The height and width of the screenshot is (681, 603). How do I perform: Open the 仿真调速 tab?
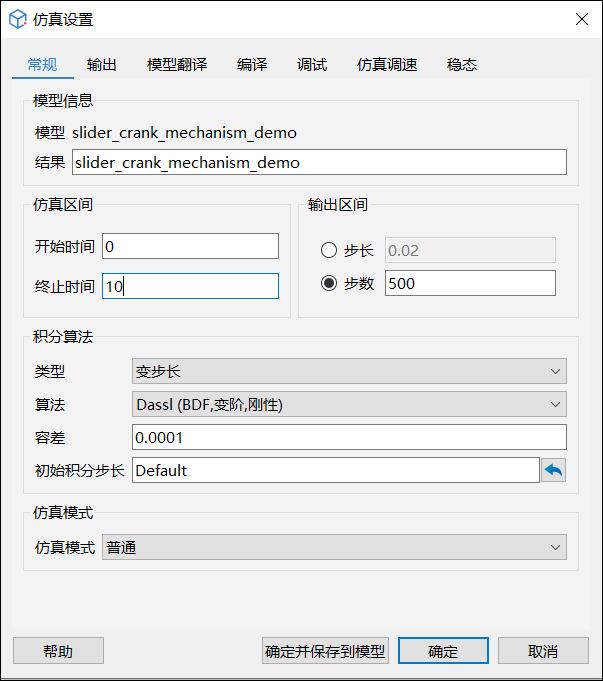(x=387, y=65)
